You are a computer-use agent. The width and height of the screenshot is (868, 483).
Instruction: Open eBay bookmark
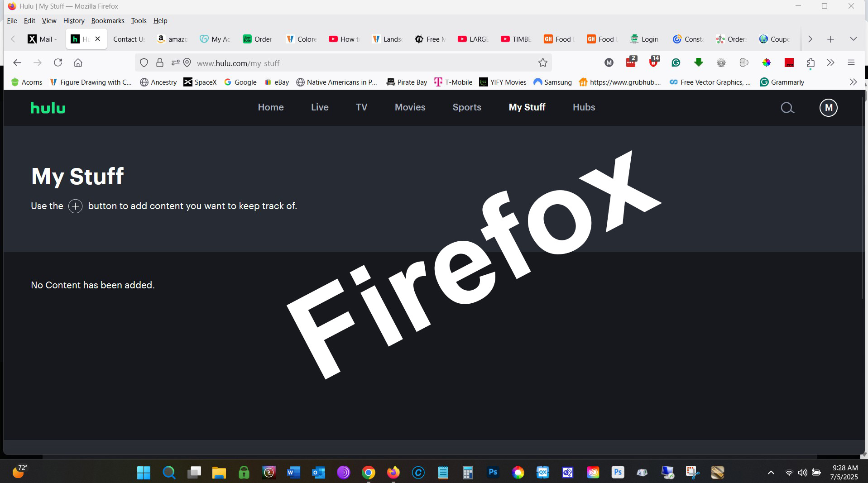coord(277,82)
